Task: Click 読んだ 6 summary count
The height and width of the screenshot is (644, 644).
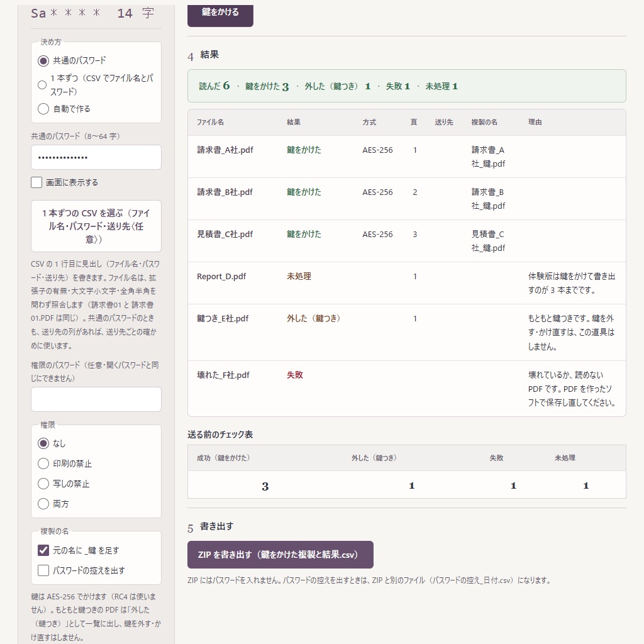Action: [214, 86]
